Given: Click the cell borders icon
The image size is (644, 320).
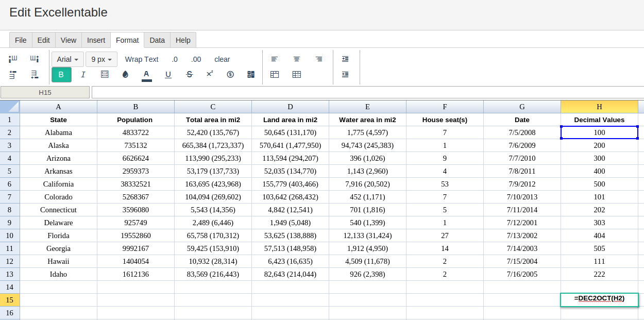Looking at the screenshot, I should point(105,75).
